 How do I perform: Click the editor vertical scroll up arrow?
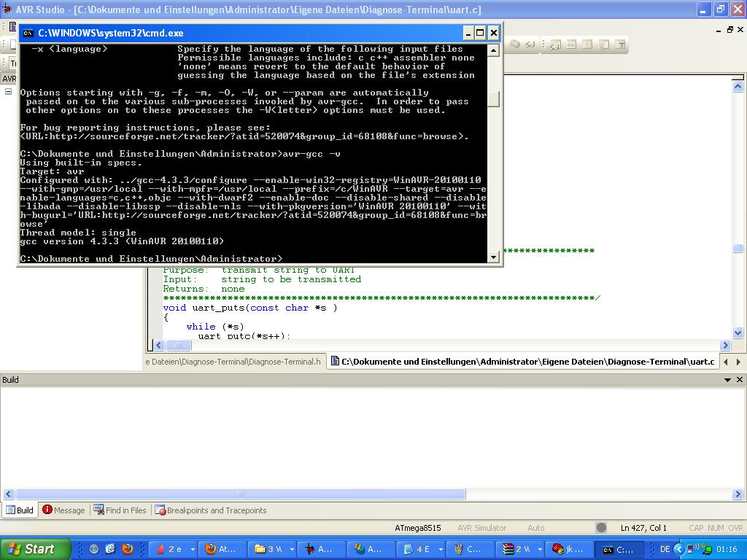738,86
